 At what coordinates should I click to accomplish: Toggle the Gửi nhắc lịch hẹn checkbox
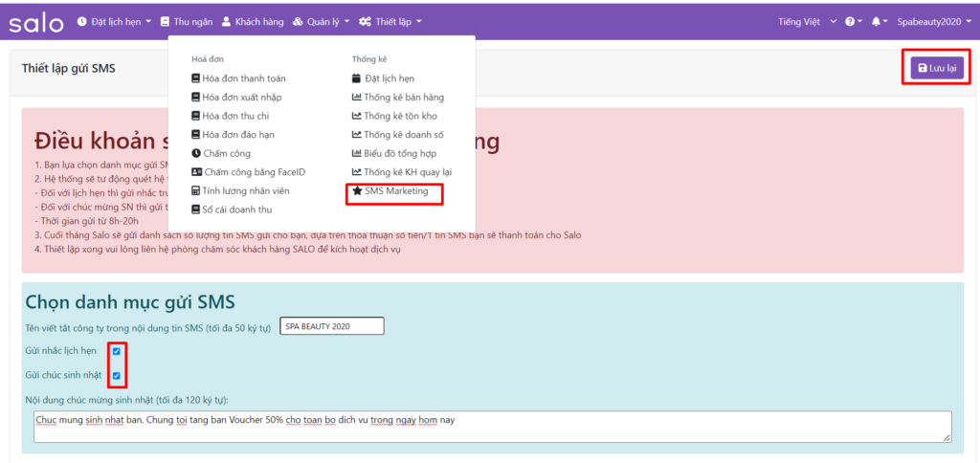117,351
